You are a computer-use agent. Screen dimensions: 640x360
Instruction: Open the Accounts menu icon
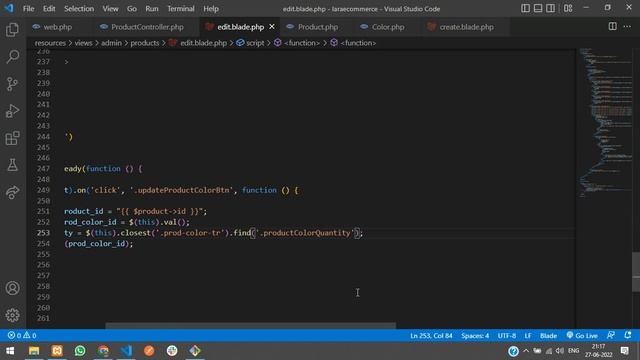tap(12, 288)
